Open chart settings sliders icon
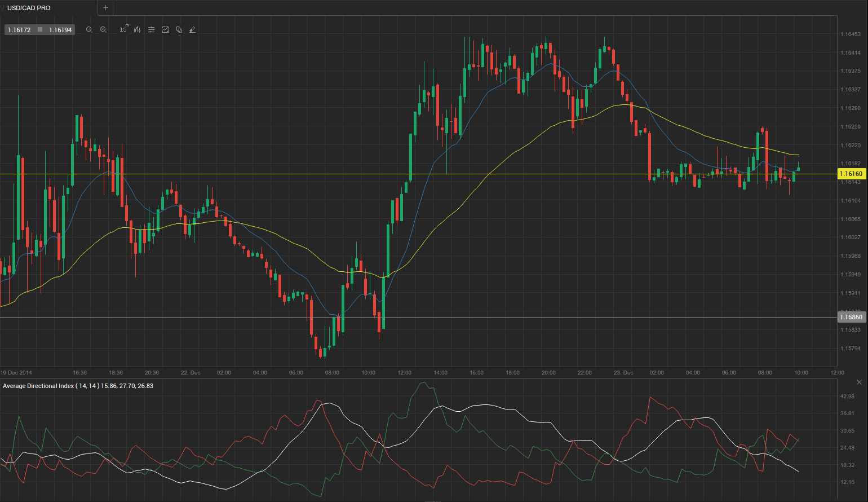 151,30
